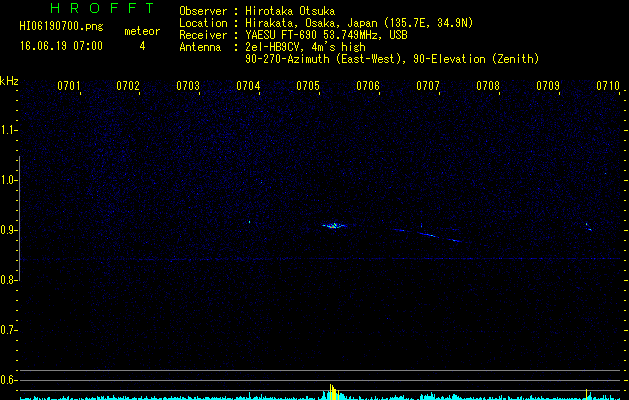Click the yellow power spike before 0710
Image resolution: width=629 pixels, height=400 pixels.
[x=586, y=394]
